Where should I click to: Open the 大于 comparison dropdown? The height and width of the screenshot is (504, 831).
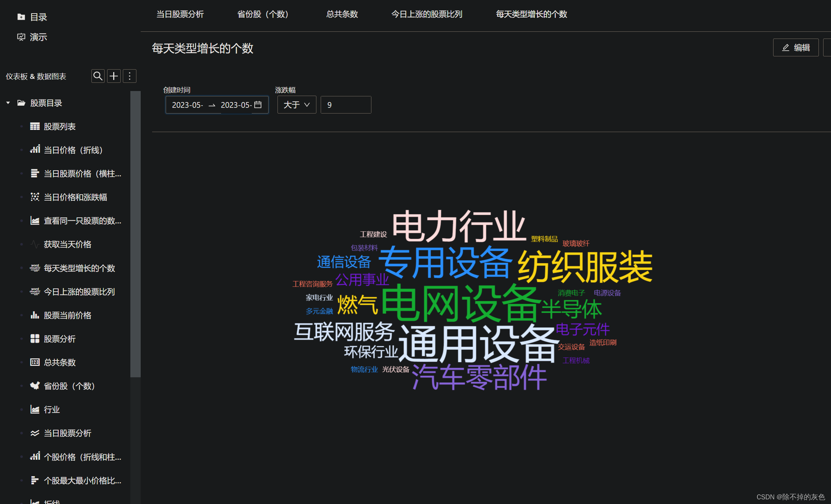pyautogui.click(x=296, y=105)
